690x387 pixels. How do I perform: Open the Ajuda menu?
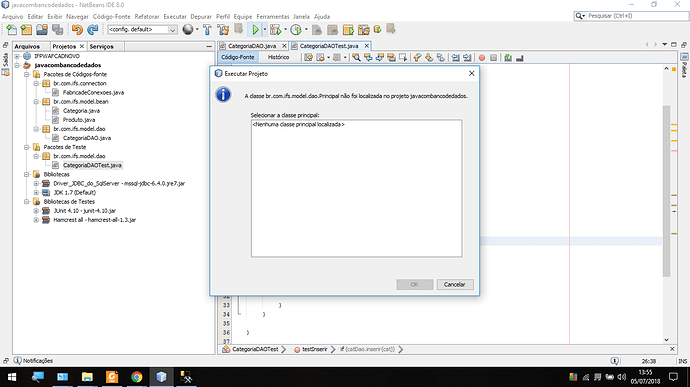click(322, 16)
